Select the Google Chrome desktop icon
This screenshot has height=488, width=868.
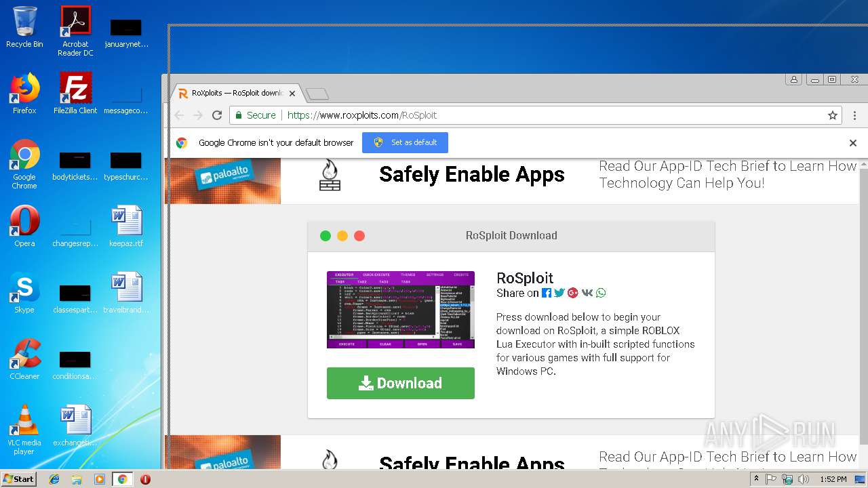click(x=24, y=164)
